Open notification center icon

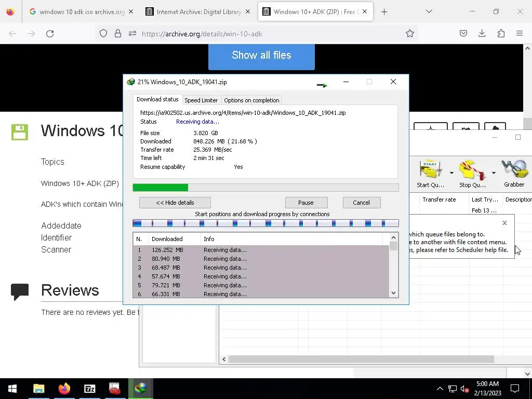pyautogui.click(x=515, y=389)
